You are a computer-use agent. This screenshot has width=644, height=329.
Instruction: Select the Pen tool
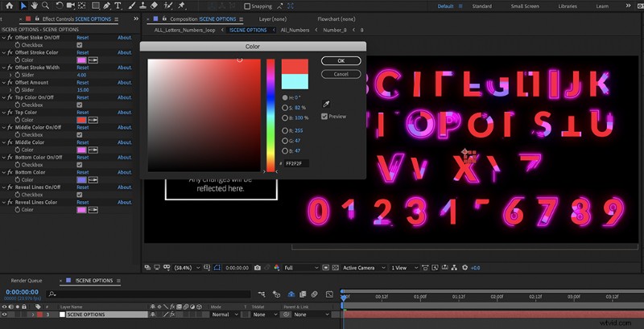click(x=107, y=6)
